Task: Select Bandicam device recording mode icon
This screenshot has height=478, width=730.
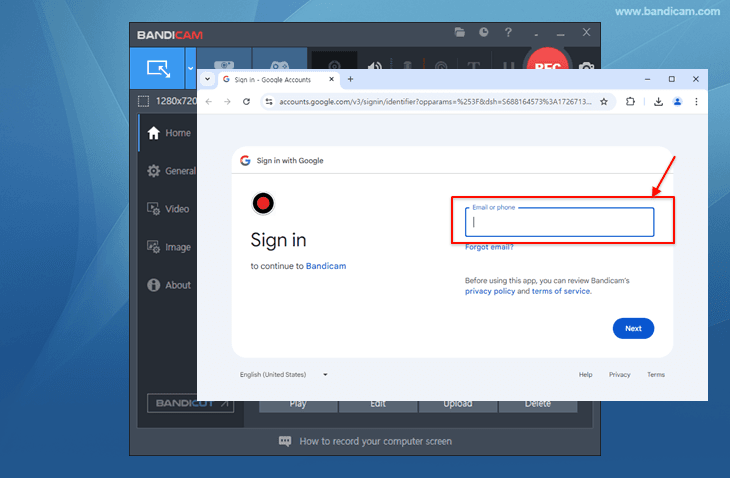Action: (x=224, y=59)
